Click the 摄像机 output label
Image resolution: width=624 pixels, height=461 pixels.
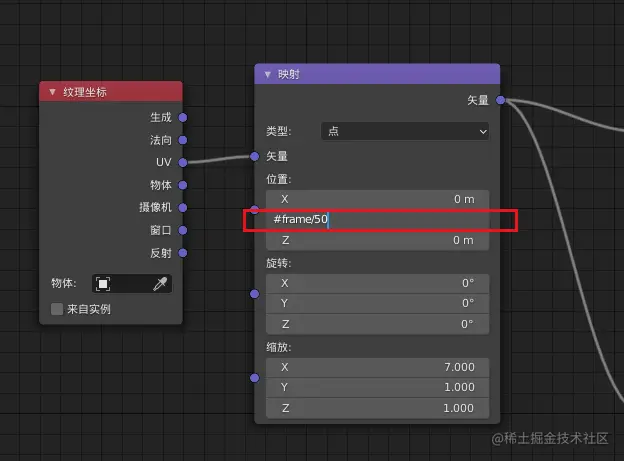155,207
